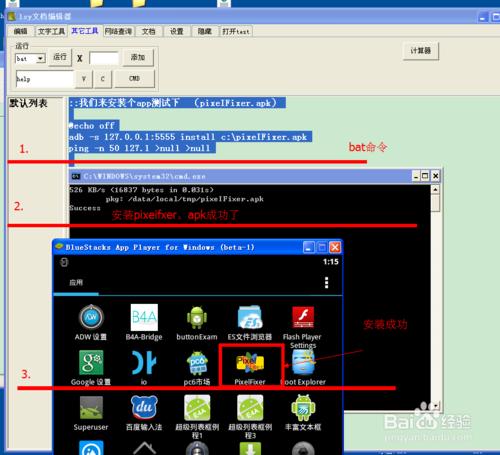Open the 文档 tab
This screenshot has width=500, height=455.
coord(149,31)
